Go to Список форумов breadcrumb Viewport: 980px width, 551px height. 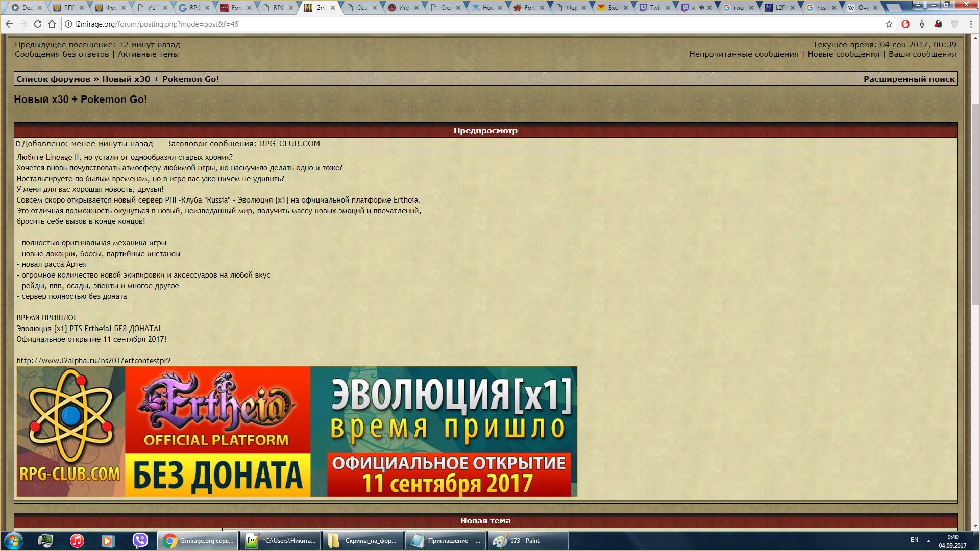pyautogui.click(x=53, y=79)
